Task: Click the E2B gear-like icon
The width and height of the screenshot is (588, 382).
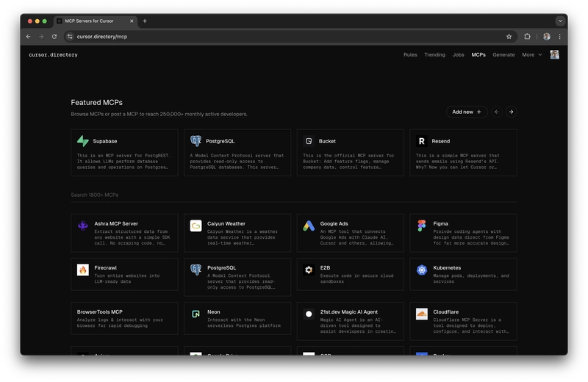Action: [x=309, y=270]
